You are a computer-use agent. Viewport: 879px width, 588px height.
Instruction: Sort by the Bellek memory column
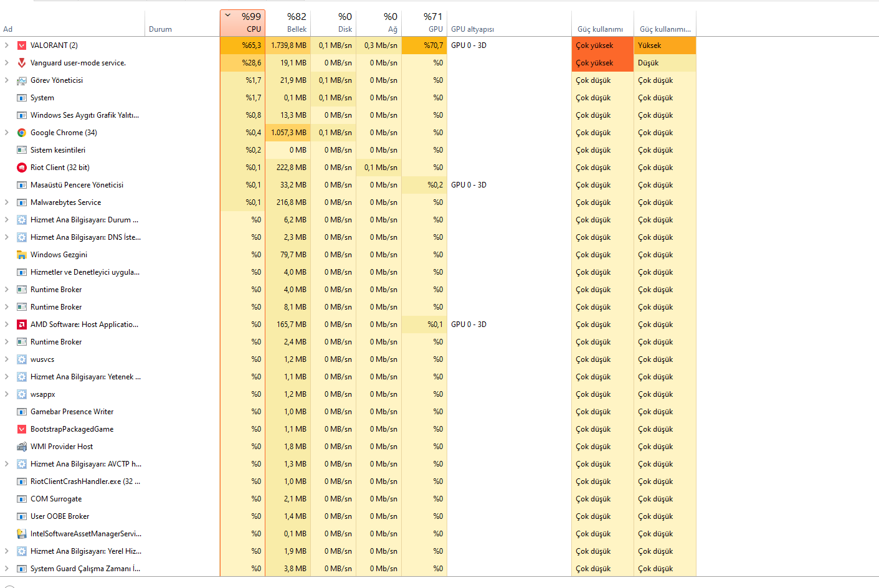288,23
